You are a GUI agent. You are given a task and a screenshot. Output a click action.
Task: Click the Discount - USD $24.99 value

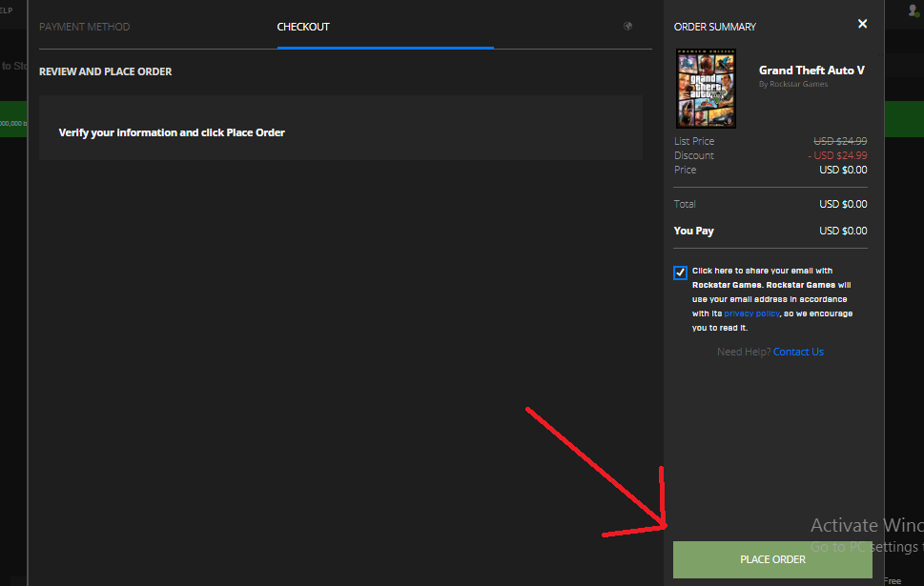[x=837, y=155]
